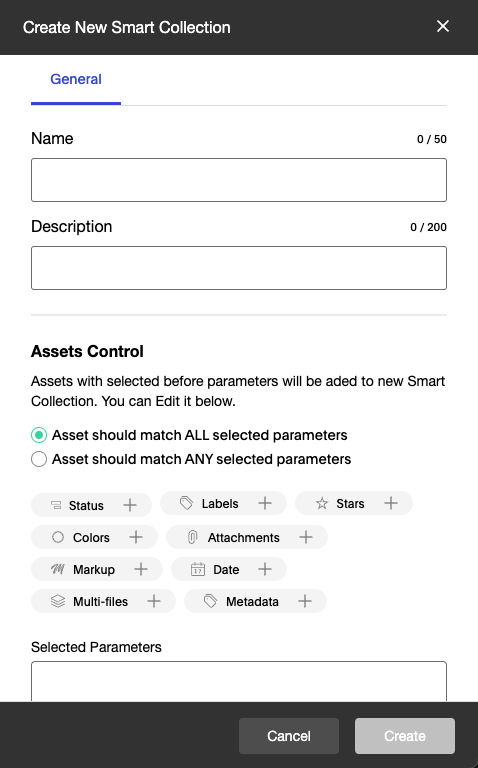Click the plus icon next to Status

130,505
